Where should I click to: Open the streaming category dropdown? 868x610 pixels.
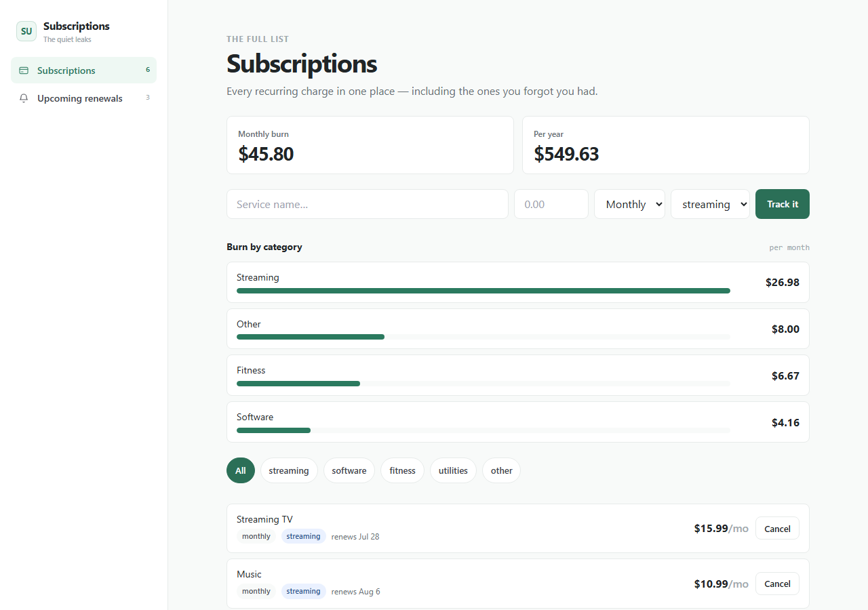pos(710,204)
